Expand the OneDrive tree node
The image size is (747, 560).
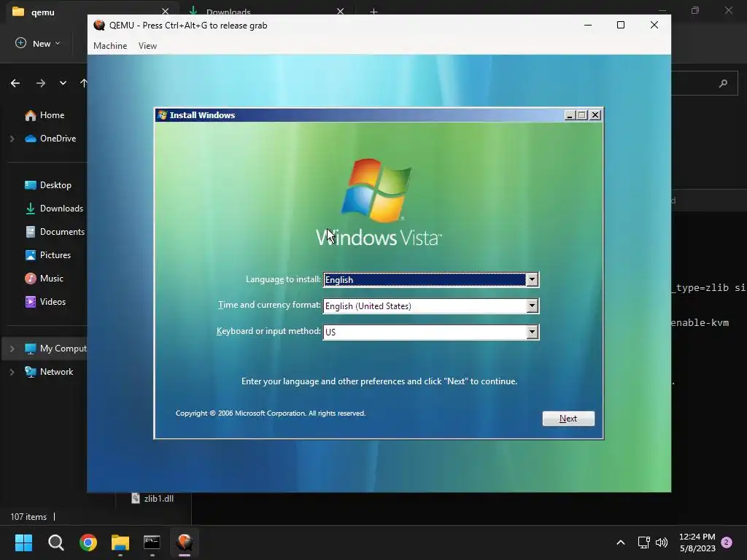(x=12, y=139)
